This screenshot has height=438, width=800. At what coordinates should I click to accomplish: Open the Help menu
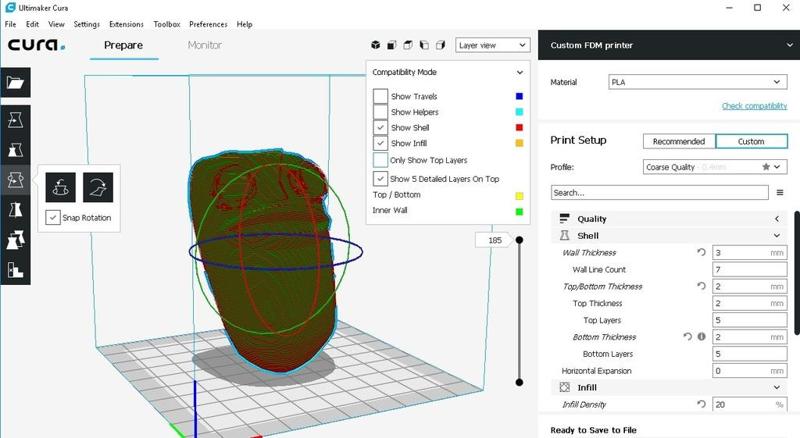244,24
